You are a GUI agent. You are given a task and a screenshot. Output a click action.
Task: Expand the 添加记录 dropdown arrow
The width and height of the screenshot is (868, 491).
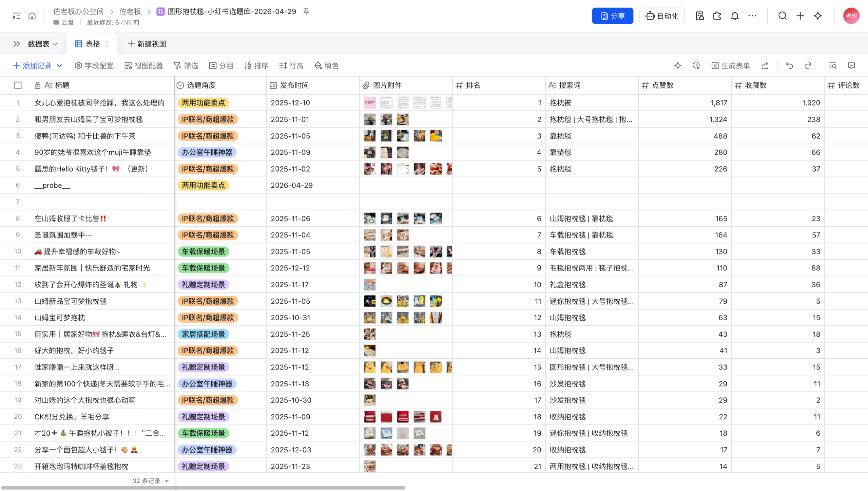(x=59, y=66)
